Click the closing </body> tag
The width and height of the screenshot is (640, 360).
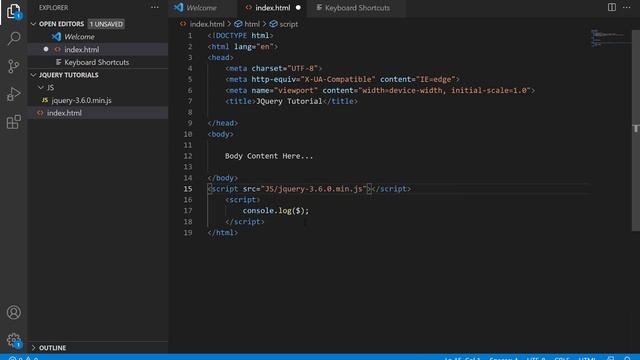(222, 178)
